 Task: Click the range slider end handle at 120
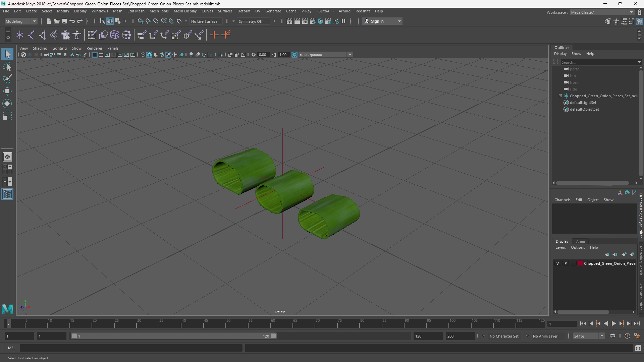pyautogui.click(x=273, y=336)
